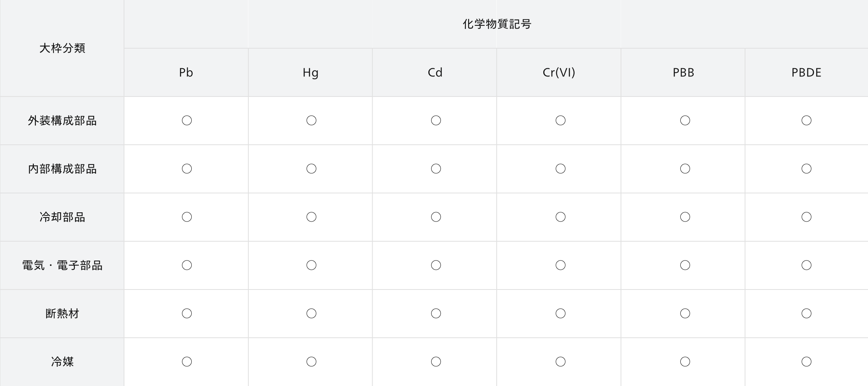Select Cr(VI) circle for 電気・電子部品
The height and width of the screenshot is (386, 868).
coord(561,265)
